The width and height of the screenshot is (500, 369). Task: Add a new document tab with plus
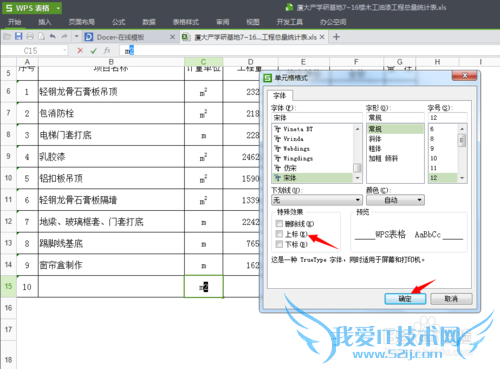pos(336,37)
